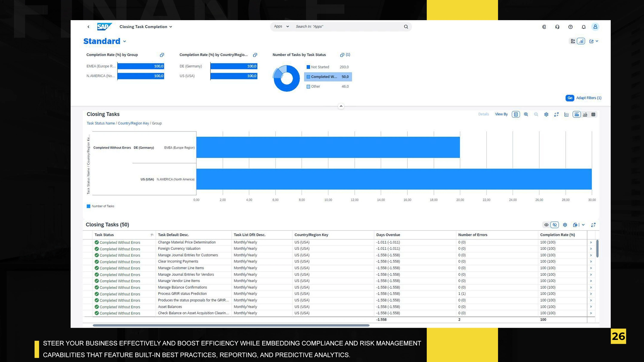Open the Apps search scope dropdown
This screenshot has width=644, height=362.
(x=281, y=26)
